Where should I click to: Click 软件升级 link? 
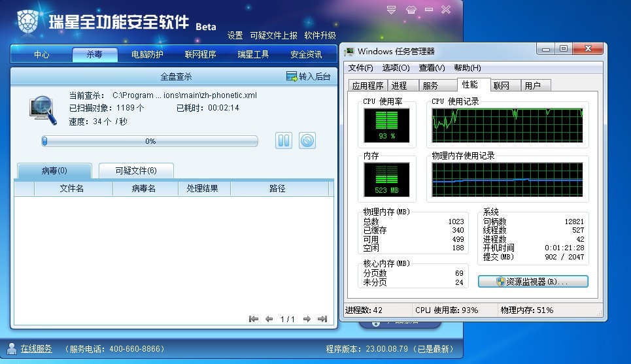point(320,35)
